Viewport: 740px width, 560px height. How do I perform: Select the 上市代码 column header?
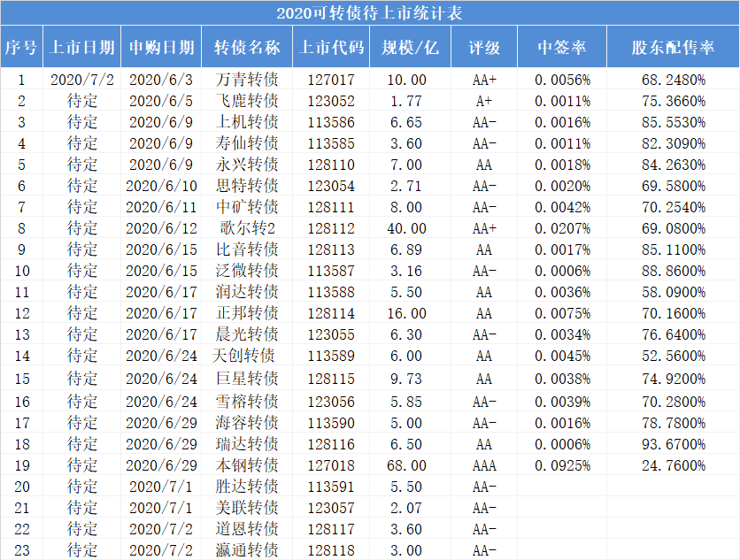pos(331,47)
